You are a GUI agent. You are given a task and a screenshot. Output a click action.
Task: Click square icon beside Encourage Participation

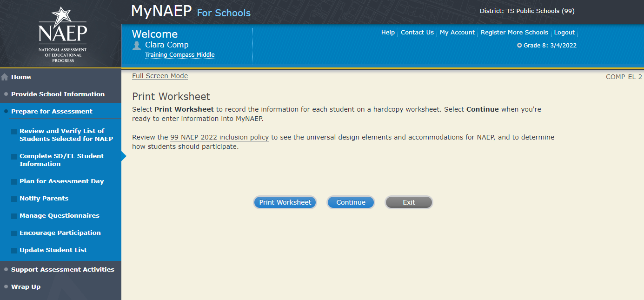pyautogui.click(x=14, y=233)
